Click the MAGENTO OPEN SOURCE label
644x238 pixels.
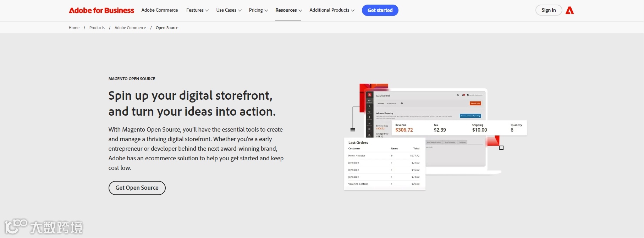click(132, 79)
